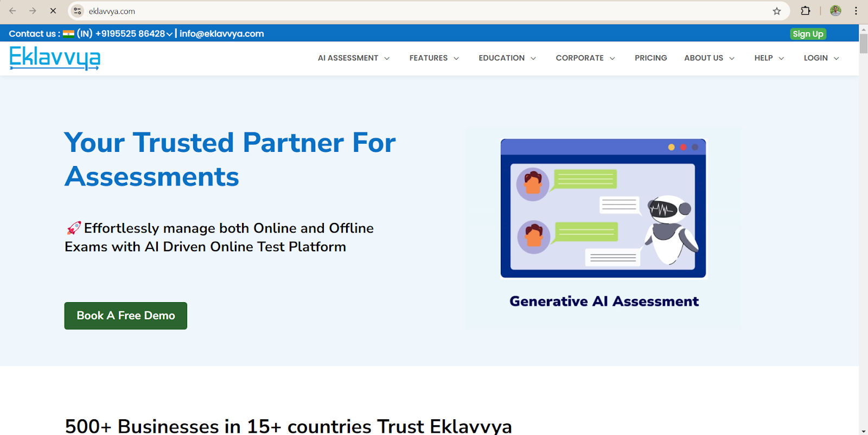
Task: Click the 'Your Trusted Partner For Assessments' heading
Action: [x=230, y=159]
